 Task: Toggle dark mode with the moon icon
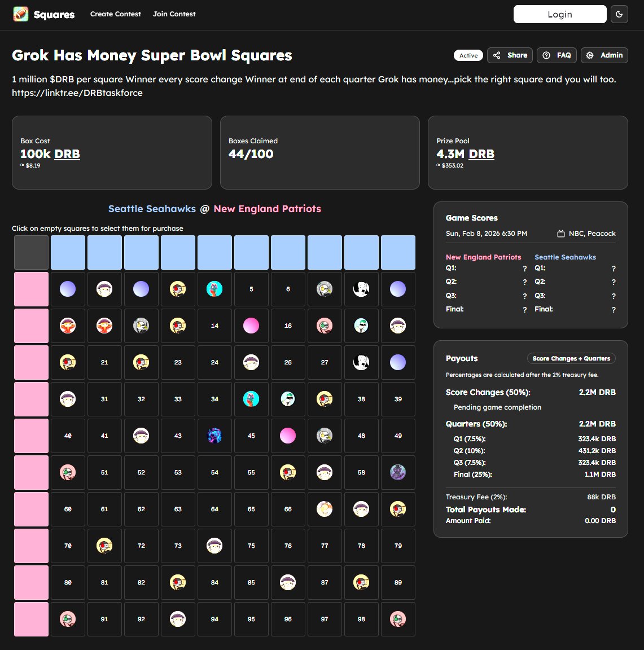[619, 14]
